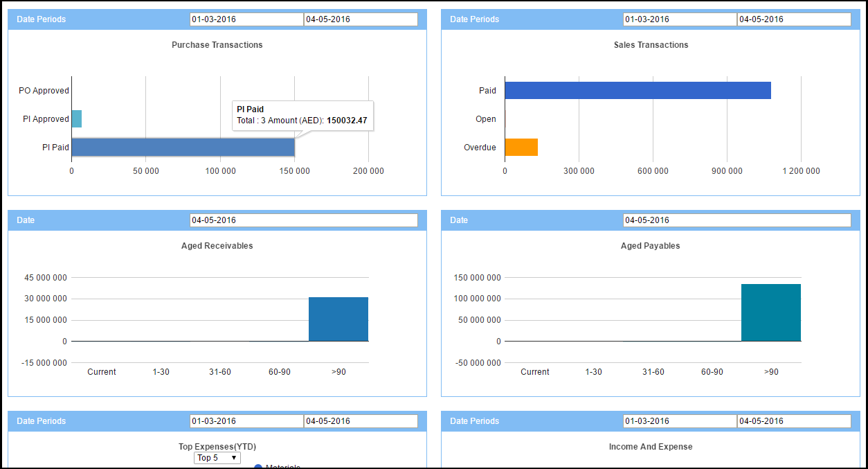Viewport: 868px width, 469px height.
Task: Click the >90 bar in Aged Payables
Action: click(771, 312)
